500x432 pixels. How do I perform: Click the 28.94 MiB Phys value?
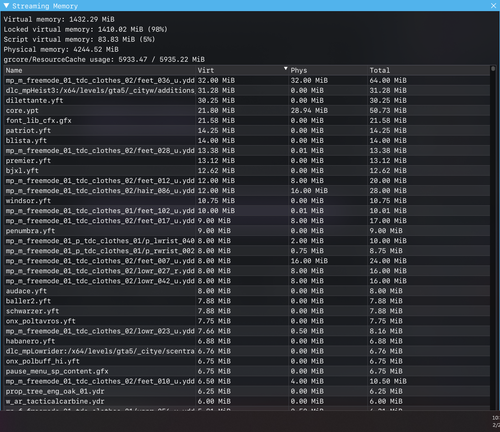pos(309,110)
